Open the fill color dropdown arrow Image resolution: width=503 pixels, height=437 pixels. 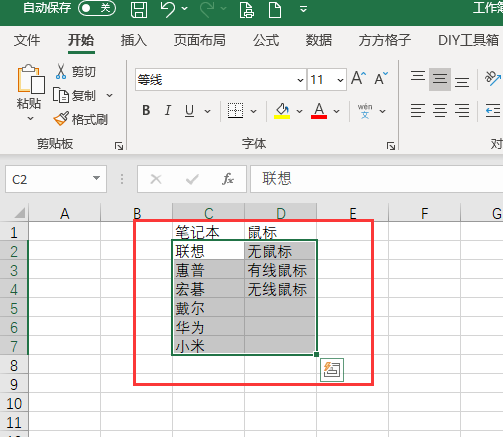point(299,111)
